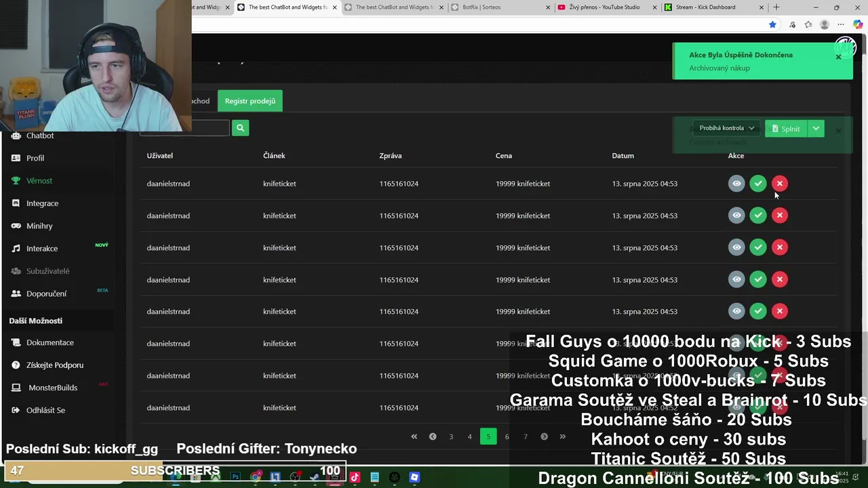The height and width of the screenshot is (488, 868).
Task: Open the Probíhá kontrola status dropdown
Action: coord(726,128)
